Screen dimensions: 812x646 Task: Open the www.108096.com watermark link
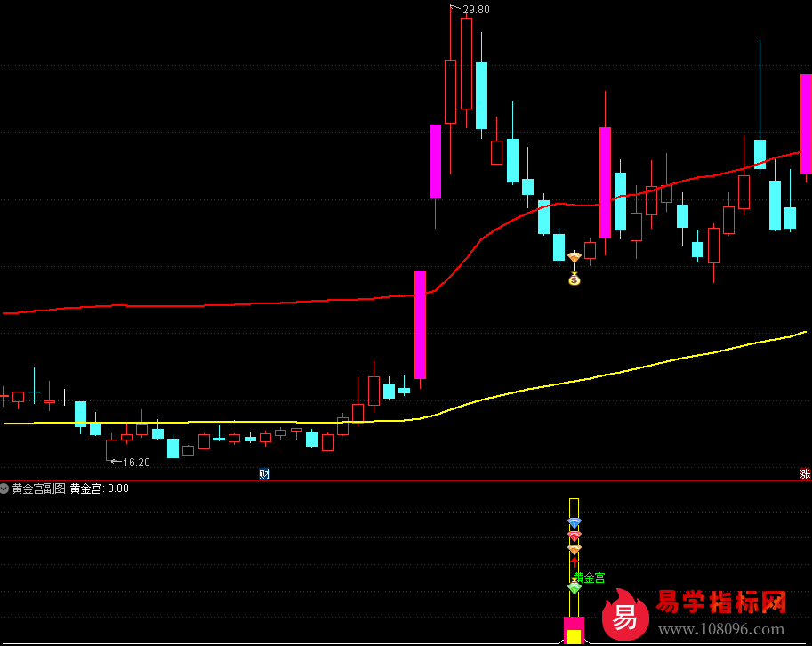(721, 630)
